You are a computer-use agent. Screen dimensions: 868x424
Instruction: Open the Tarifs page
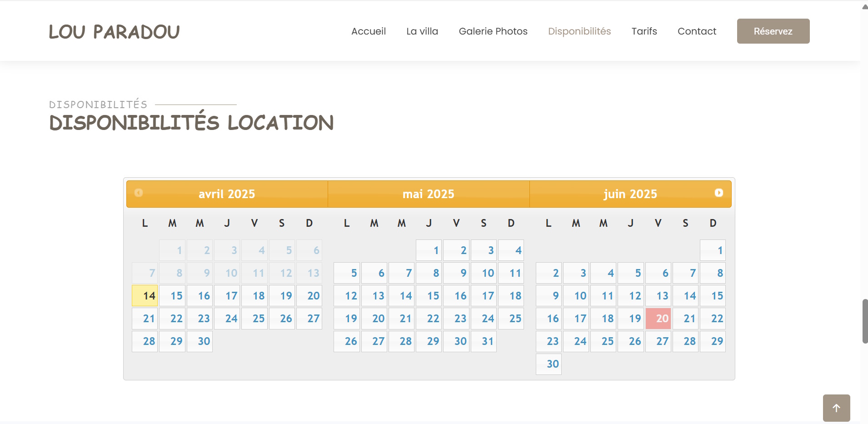[x=644, y=31]
